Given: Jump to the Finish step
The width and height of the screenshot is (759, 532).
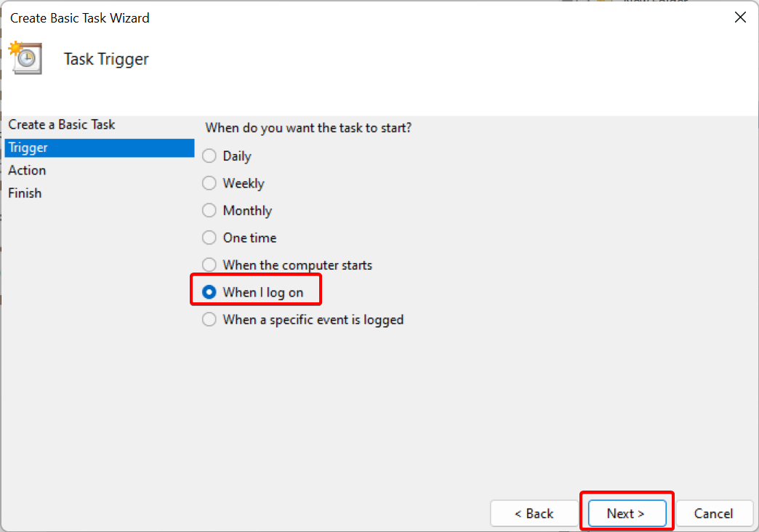Looking at the screenshot, I should (25, 193).
